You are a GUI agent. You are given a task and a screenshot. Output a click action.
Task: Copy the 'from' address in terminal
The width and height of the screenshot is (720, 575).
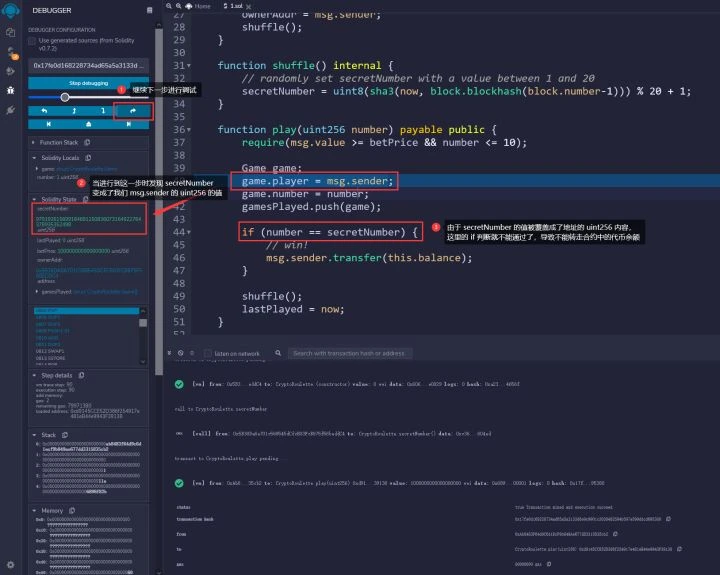click(x=615, y=534)
